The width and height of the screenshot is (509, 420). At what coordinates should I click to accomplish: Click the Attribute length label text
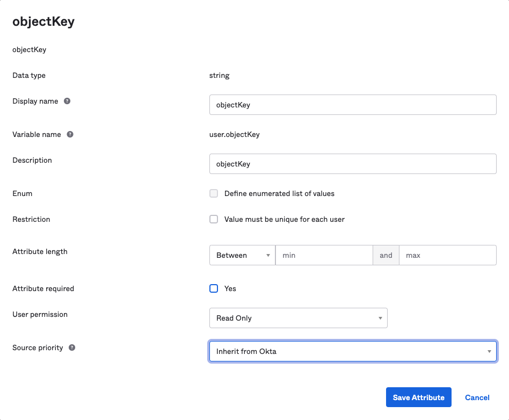pyautogui.click(x=40, y=251)
